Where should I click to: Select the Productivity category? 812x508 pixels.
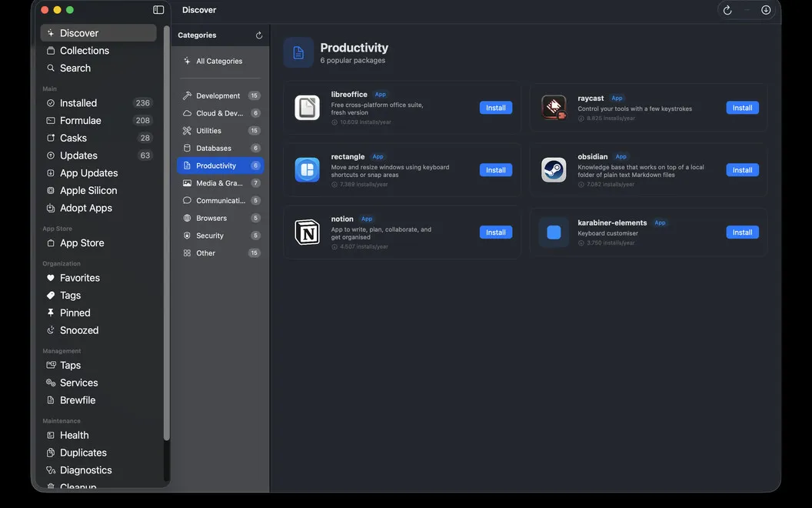(220, 166)
